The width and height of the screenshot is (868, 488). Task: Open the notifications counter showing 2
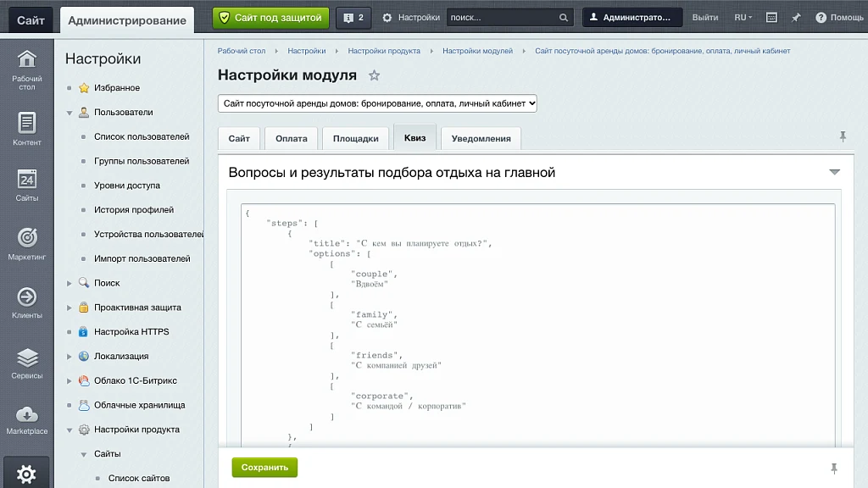coord(353,18)
